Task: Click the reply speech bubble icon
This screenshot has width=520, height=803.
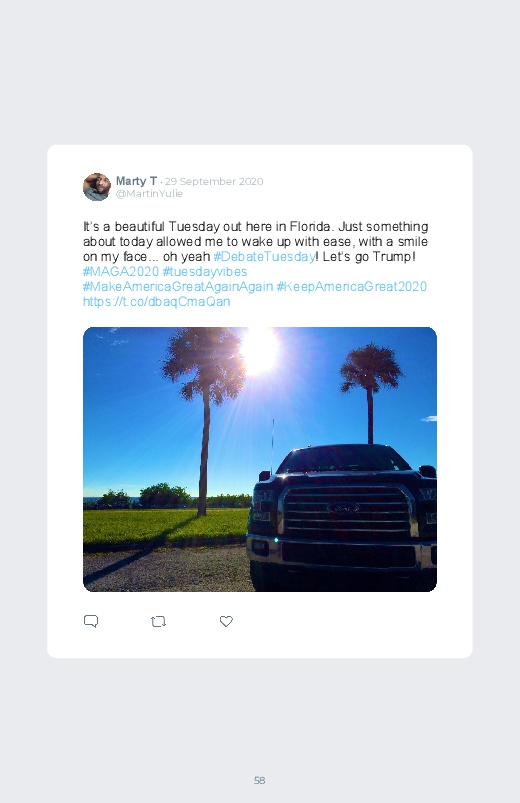Action: click(91, 621)
